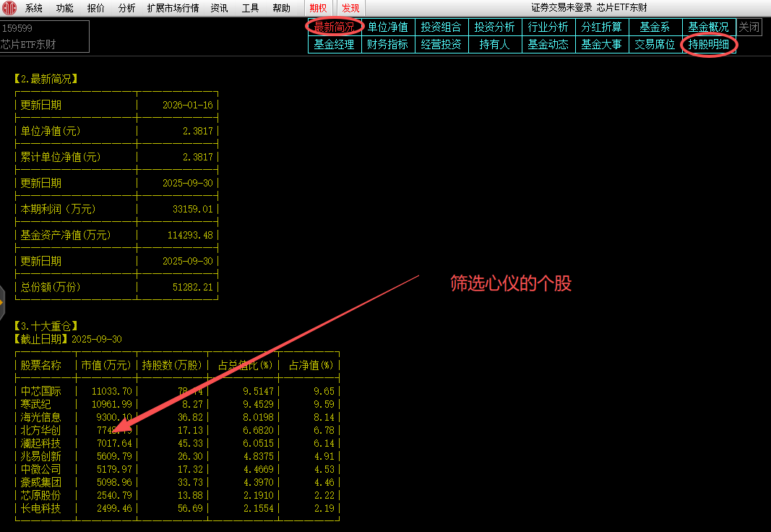The width and height of the screenshot is (771, 532).
Task: Switch to the 交易席位 tab
Action: (x=655, y=44)
